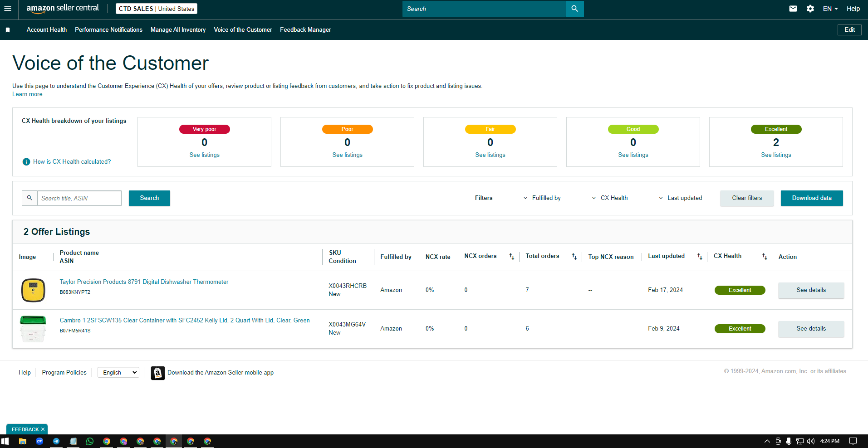
Task: Click Download the Amazon Seller mobile app link
Action: click(x=221, y=373)
